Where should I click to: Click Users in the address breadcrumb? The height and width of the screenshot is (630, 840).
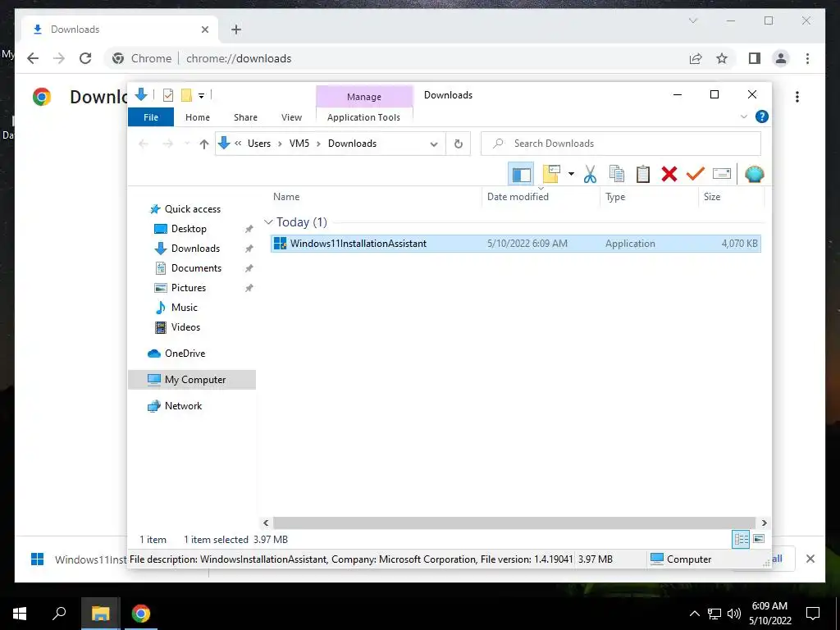(258, 144)
